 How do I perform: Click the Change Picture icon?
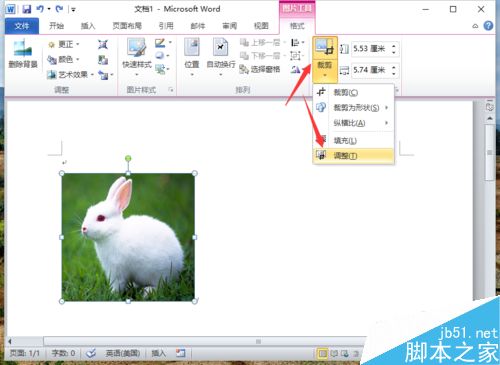click(103, 60)
